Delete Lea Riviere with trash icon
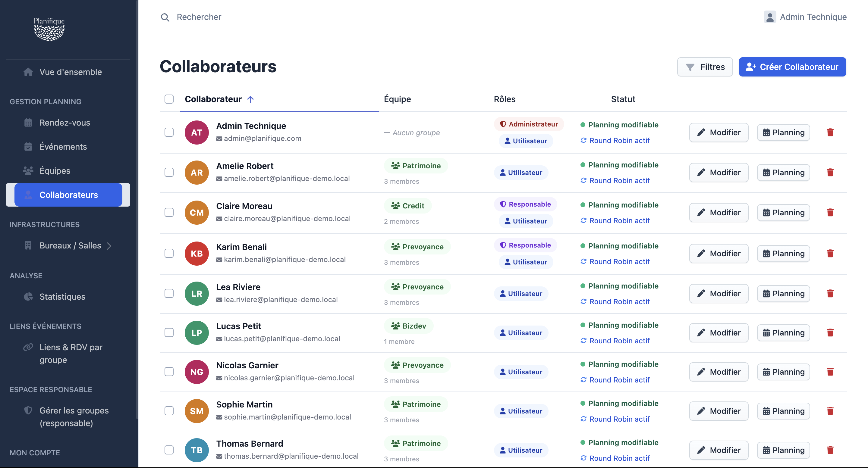 tap(830, 294)
